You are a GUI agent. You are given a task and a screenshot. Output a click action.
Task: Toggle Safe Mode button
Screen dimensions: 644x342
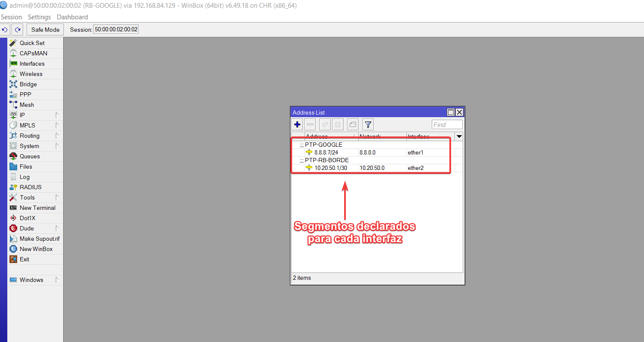pos(45,30)
